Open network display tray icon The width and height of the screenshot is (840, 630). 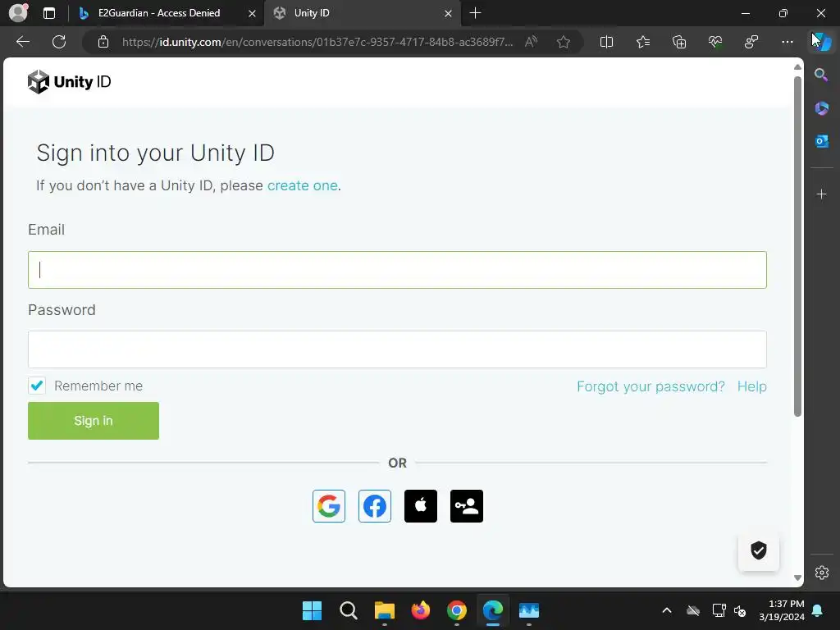pos(719,610)
